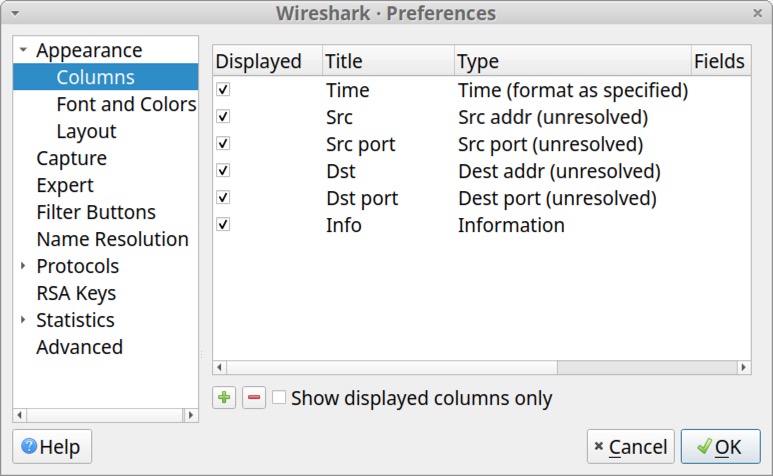
Task: Select the "Time" title cell
Action: click(348, 90)
